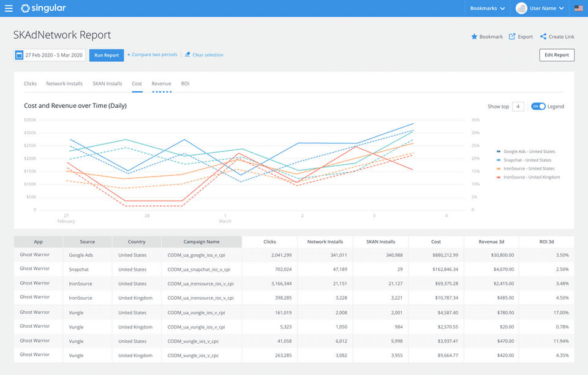Open the date range 27 Feb 2020 - 5 Mar 2020
Viewport: 588px width, 375px height.
50,55
